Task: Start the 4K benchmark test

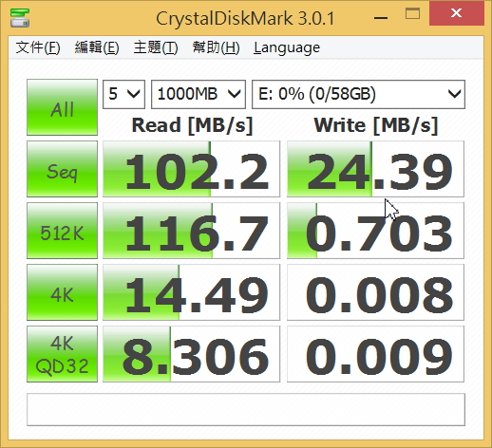Action: pos(62,292)
